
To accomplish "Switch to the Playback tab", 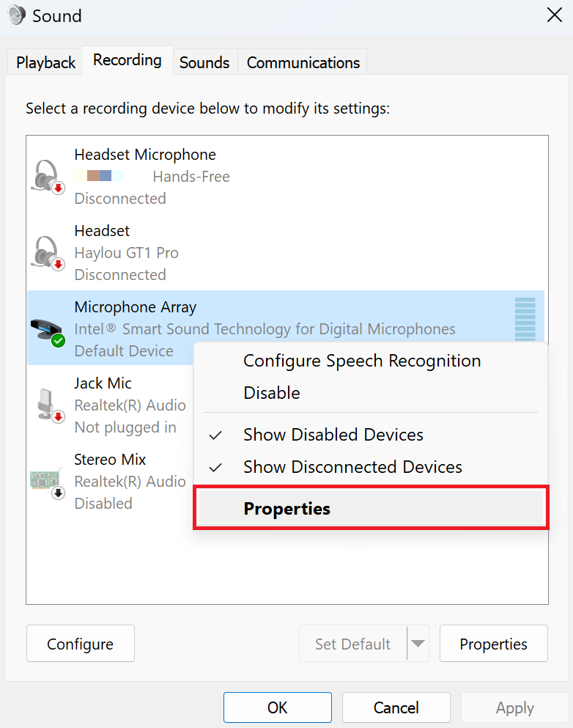I will 44,62.
